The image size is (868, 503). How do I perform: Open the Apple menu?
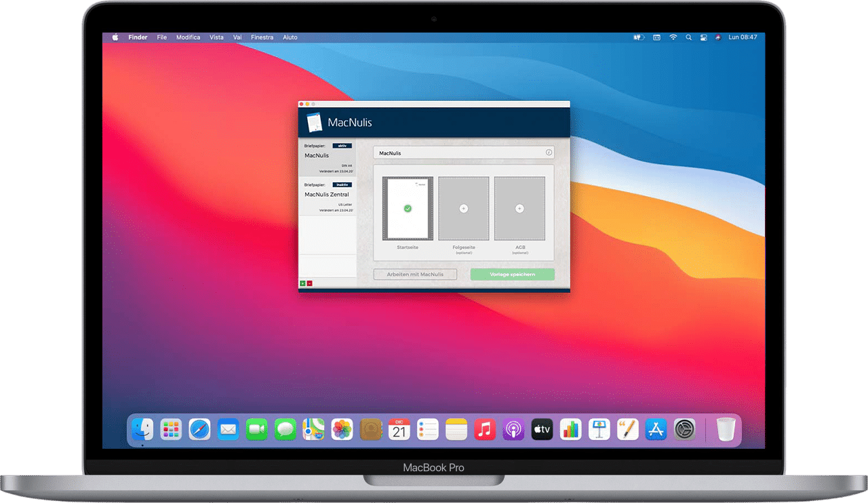115,37
